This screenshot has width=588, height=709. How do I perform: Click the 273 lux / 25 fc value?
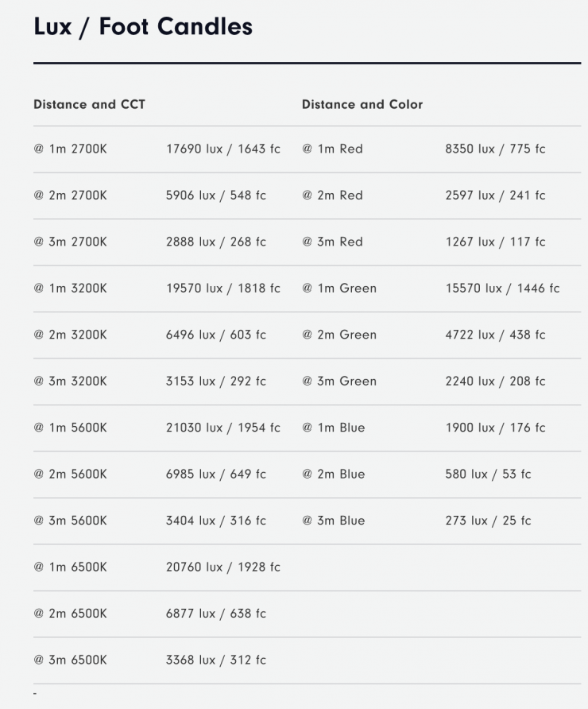pyautogui.click(x=488, y=521)
